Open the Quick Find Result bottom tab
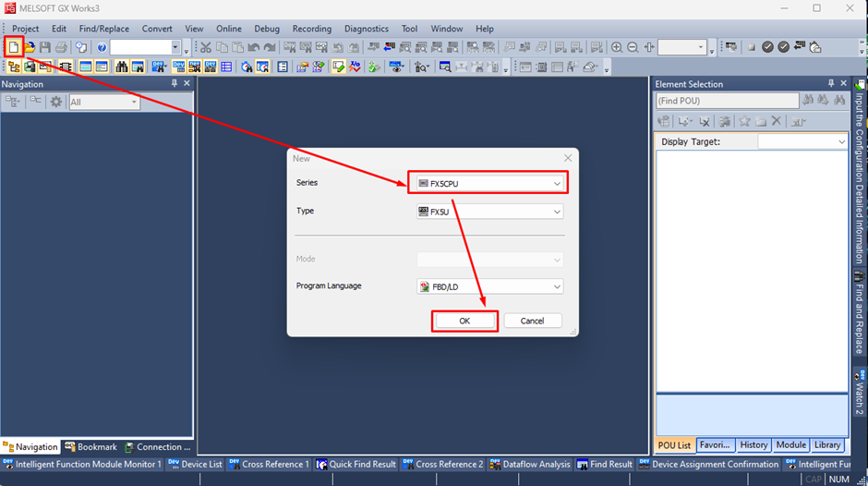Viewport: 868px width, 486px height. pyautogui.click(x=356, y=465)
